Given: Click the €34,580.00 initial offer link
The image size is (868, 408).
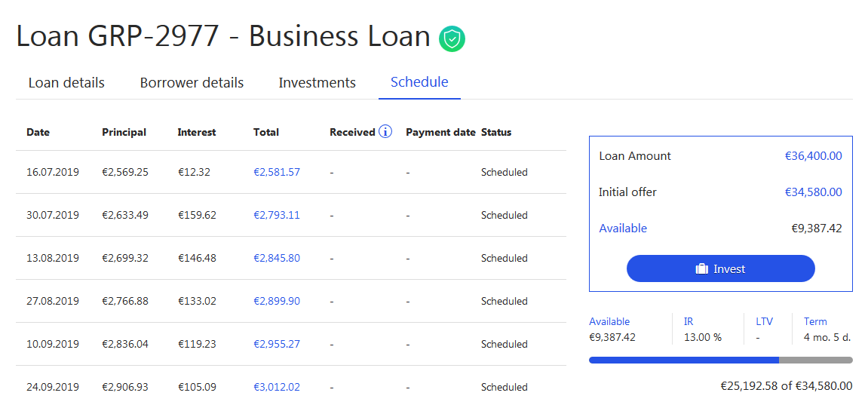Looking at the screenshot, I should point(813,192).
